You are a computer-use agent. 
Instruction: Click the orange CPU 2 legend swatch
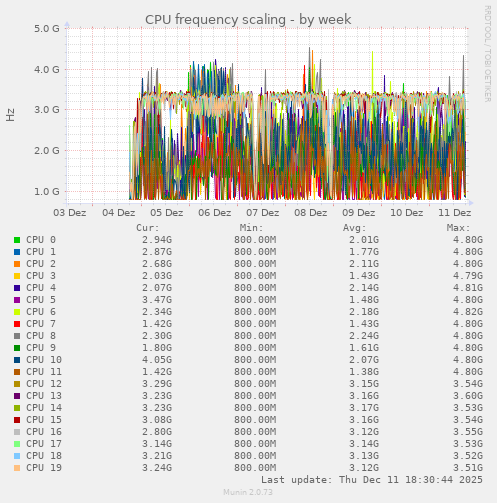[17, 264]
